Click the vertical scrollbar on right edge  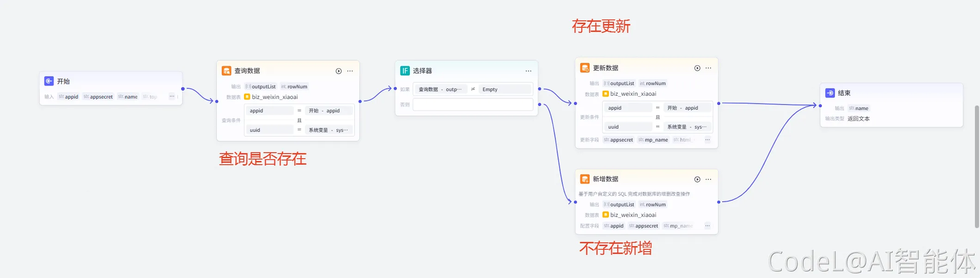(977, 167)
